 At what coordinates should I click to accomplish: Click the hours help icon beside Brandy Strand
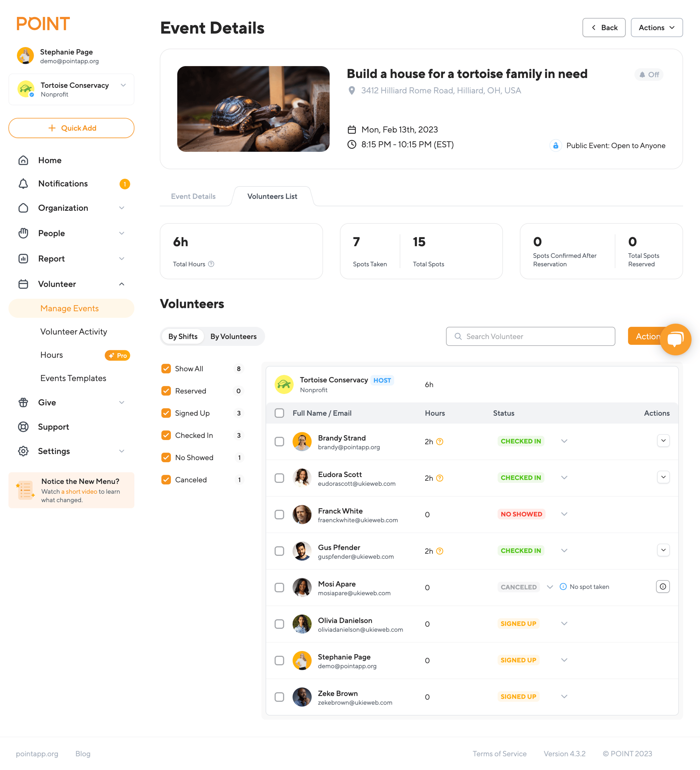440,441
